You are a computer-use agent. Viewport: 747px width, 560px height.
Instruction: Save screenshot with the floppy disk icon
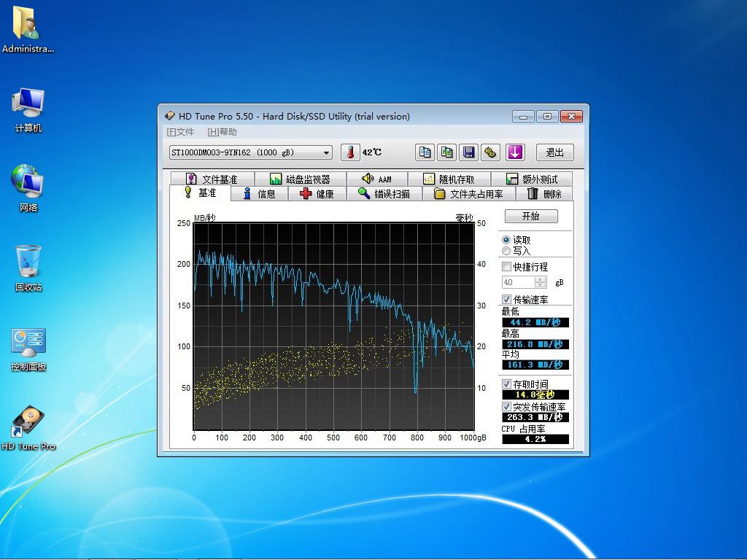pyautogui.click(x=469, y=152)
